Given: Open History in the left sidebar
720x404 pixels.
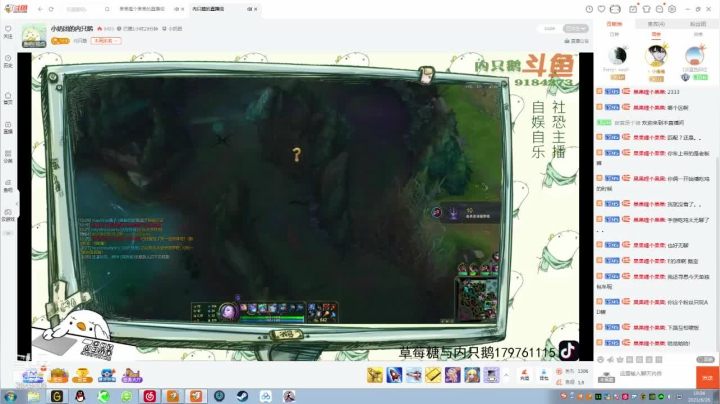Looking at the screenshot, I should pos(8,62).
